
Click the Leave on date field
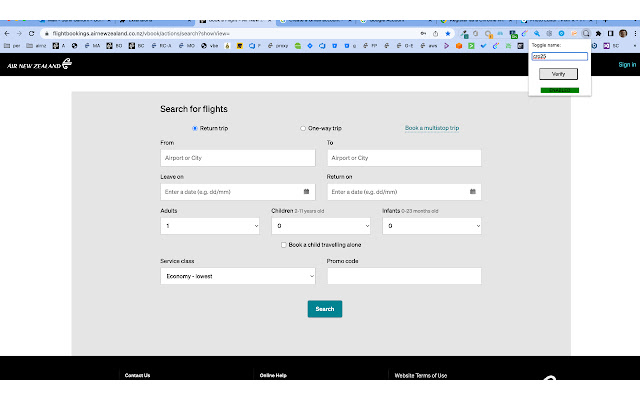point(238,192)
